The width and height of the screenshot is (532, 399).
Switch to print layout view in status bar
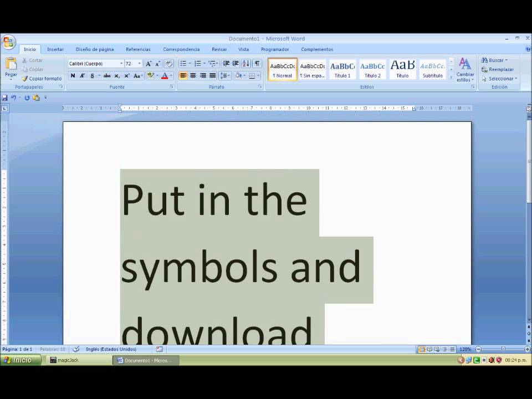[x=421, y=349]
